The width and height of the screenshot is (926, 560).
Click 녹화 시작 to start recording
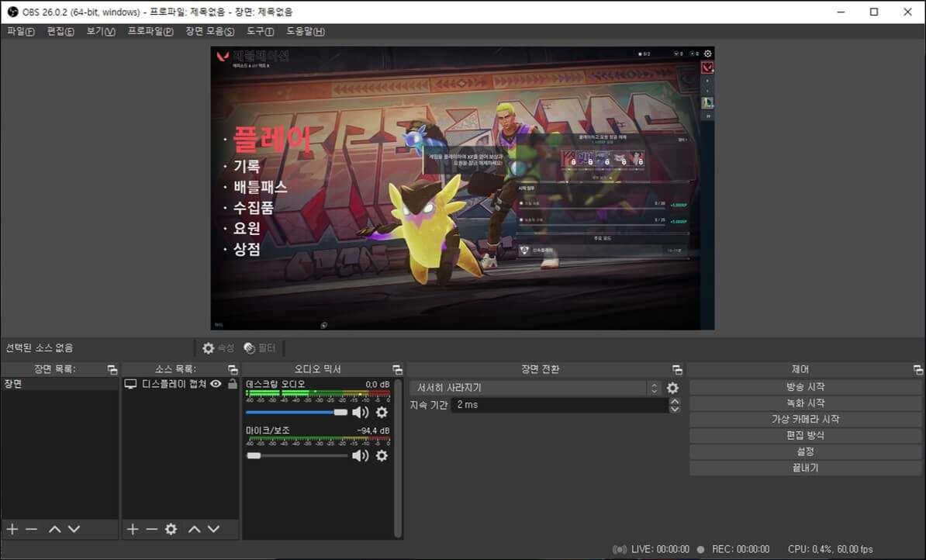point(806,403)
